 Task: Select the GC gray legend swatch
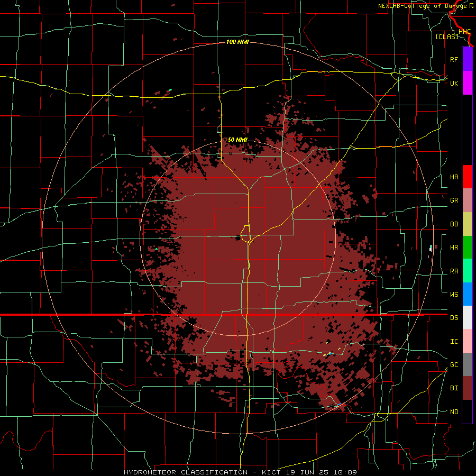click(467, 364)
